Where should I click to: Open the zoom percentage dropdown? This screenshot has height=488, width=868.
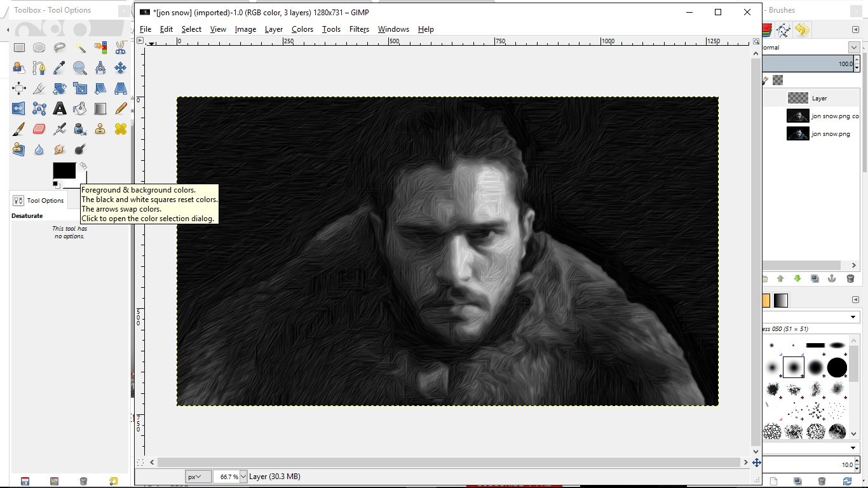click(243, 477)
